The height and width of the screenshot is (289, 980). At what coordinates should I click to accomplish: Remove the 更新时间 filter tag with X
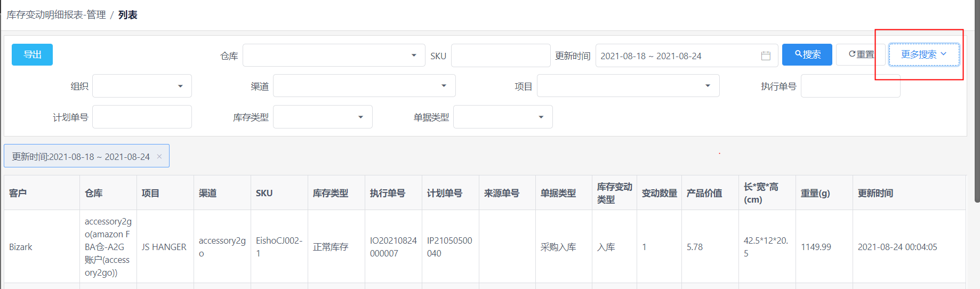[x=159, y=156]
